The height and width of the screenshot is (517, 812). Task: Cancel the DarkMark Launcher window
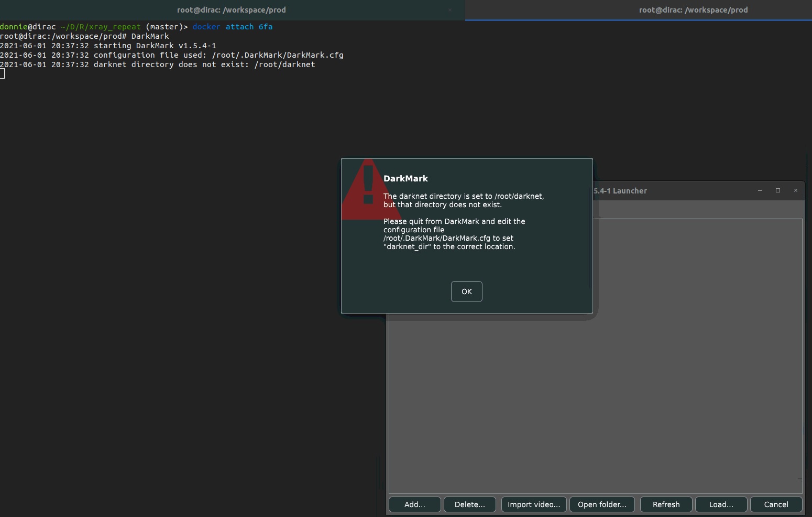tap(776, 504)
